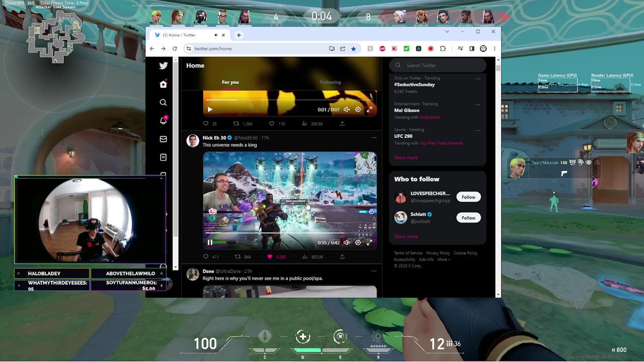Open the Privacy Policy footer link
This screenshot has width=644, height=362.
tap(438, 253)
